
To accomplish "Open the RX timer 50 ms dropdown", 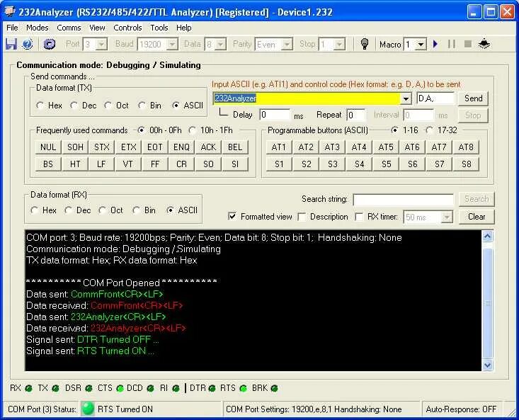I will pyautogui.click(x=447, y=217).
